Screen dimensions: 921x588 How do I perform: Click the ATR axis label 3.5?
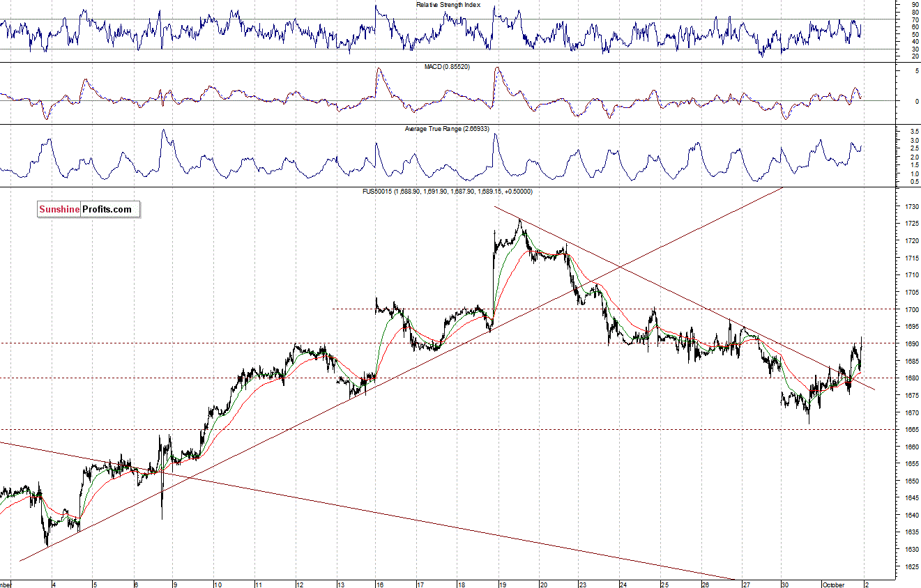click(x=915, y=131)
